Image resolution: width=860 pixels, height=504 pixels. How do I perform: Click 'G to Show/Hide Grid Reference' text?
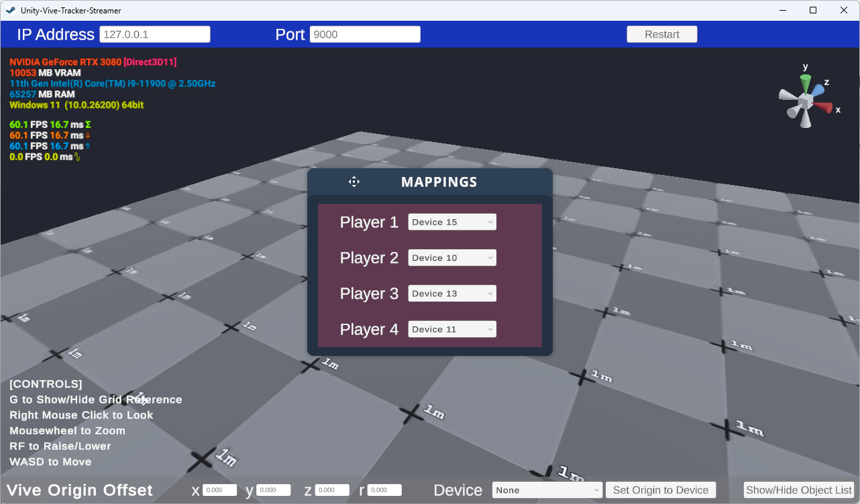(x=96, y=399)
